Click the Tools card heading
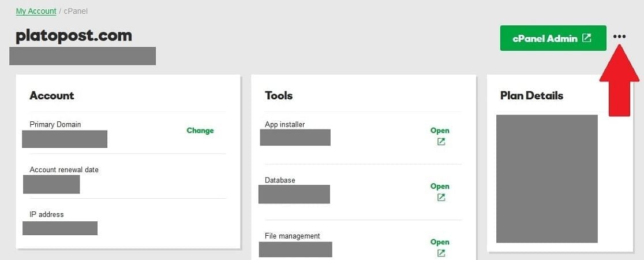This screenshot has height=260, width=644. coord(279,95)
